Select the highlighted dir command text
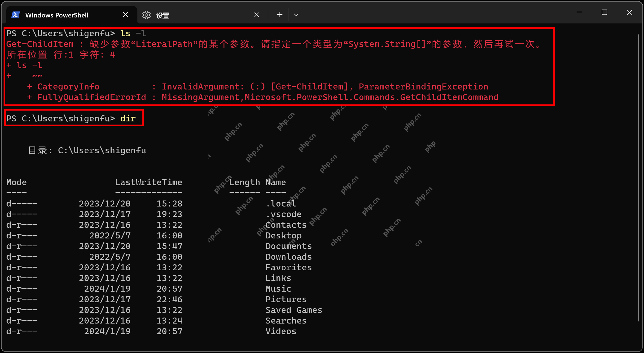Screen dimensions: 644x353 coord(128,118)
